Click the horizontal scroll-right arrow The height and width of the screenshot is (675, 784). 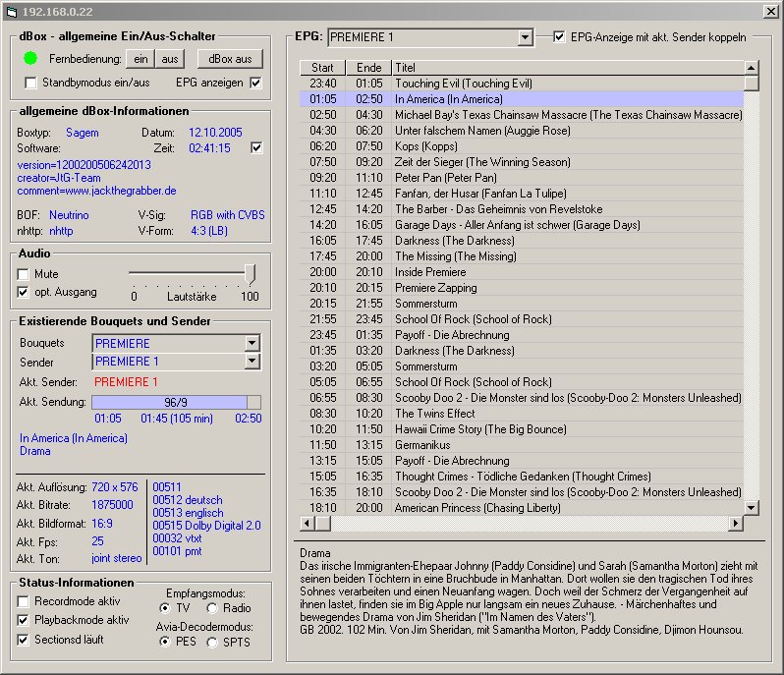tap(736, 523)
